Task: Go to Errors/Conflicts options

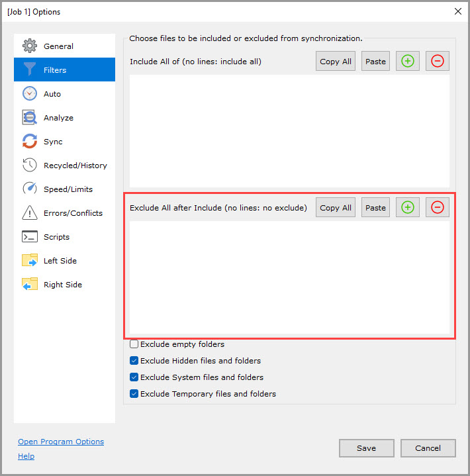Action: click(x=73, y=213)
